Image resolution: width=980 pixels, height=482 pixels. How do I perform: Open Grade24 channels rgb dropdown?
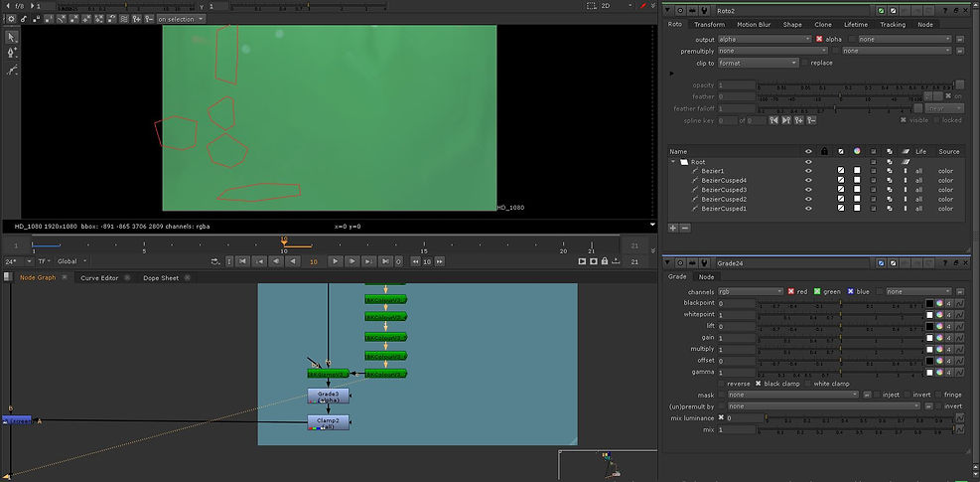(750, 292)
